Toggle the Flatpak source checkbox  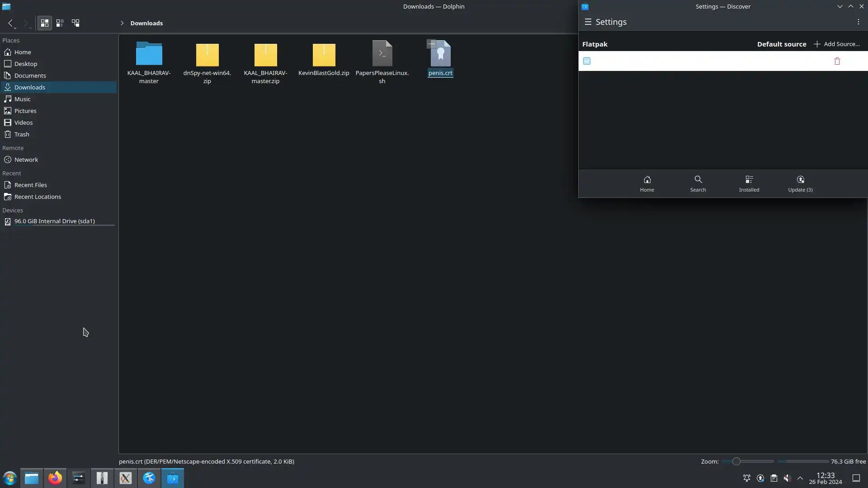tap(587, 61)
